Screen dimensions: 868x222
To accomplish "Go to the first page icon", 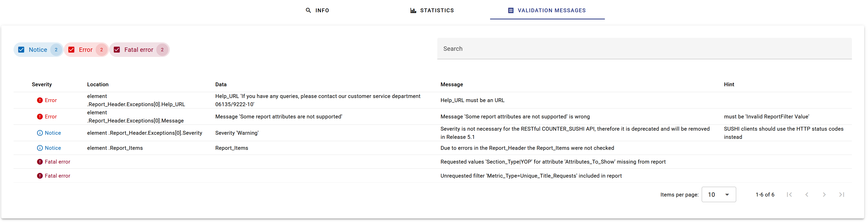I will [789, 195].
